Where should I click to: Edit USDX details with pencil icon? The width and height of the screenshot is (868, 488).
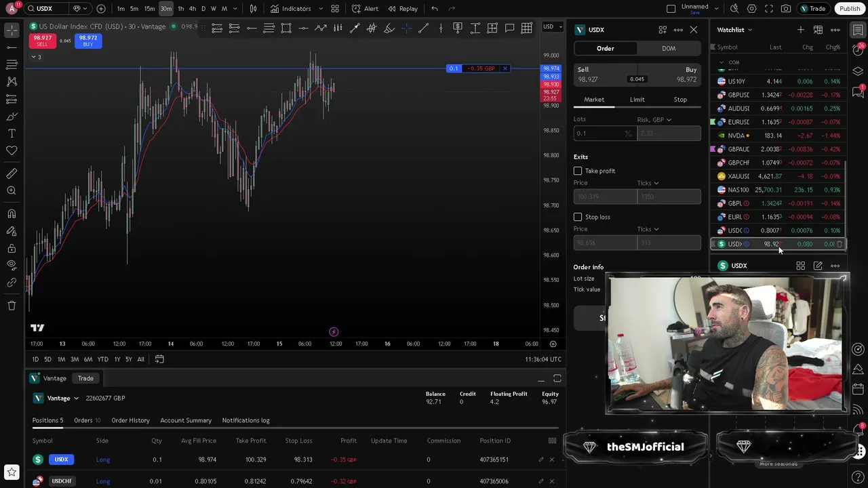click(x=818, y=266)
